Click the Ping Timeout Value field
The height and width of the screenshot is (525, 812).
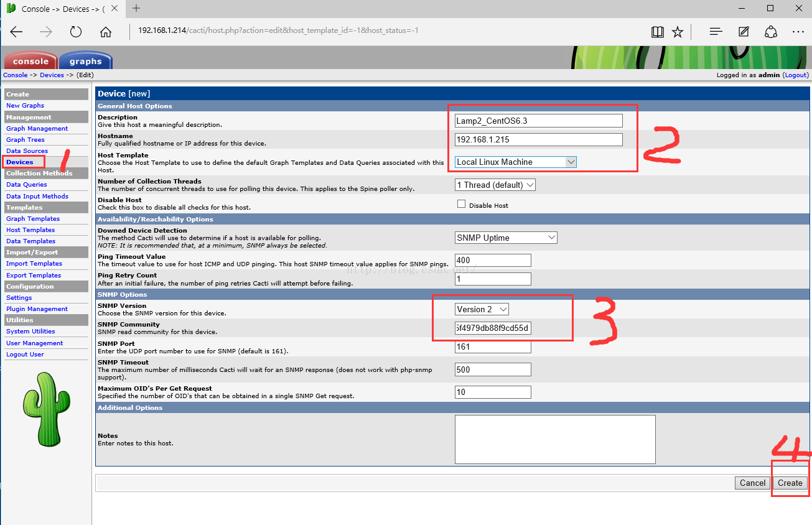pos(493,260)
